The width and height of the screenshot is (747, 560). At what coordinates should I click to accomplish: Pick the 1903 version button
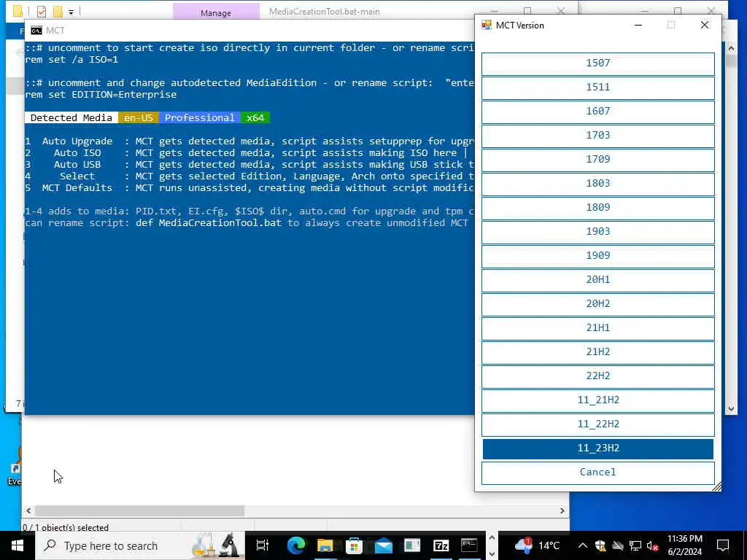[598, 232]
